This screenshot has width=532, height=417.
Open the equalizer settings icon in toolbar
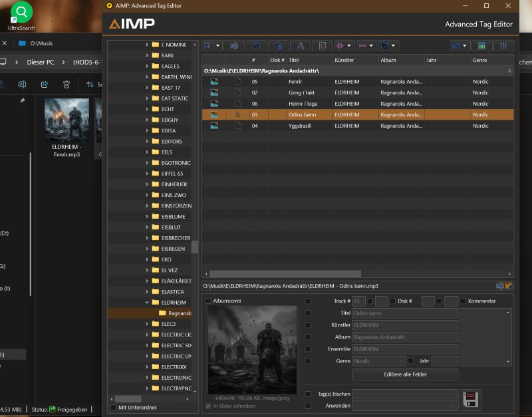[x=503, y=46]
